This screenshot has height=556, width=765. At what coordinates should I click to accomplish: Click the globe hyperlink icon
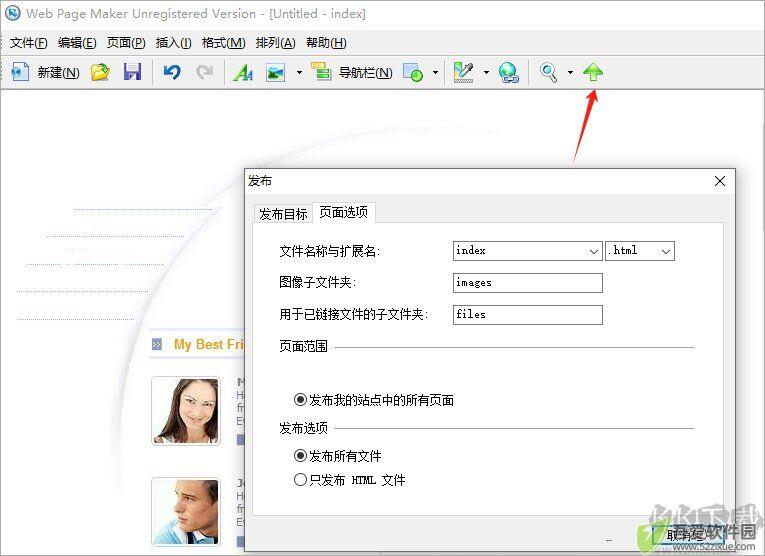coord(508,72)
